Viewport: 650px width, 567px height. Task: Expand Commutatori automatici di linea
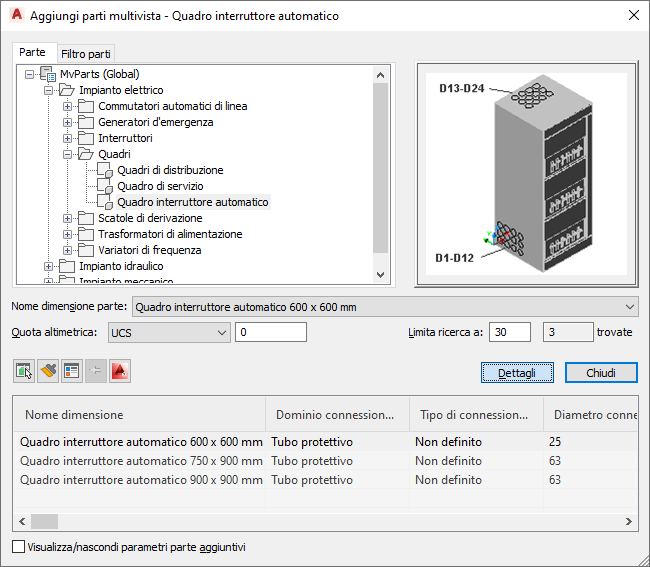[67, 107]
